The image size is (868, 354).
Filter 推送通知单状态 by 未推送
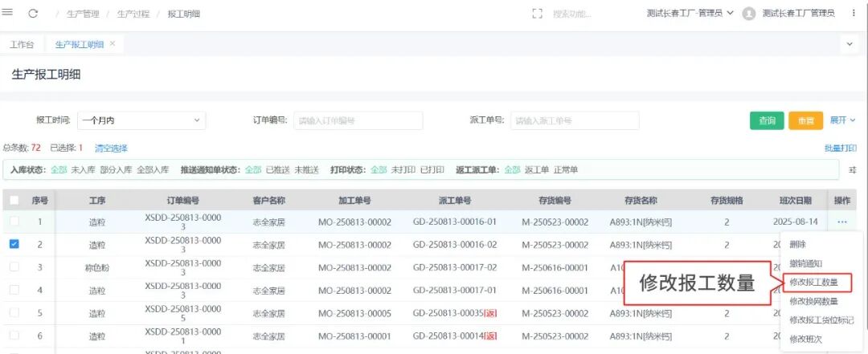point(307,170)
